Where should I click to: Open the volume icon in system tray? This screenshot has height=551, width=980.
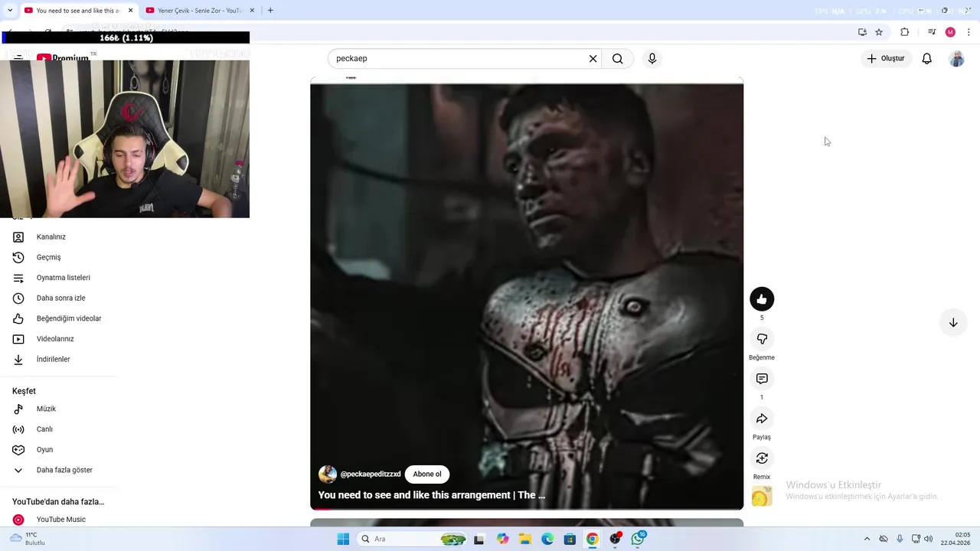pos(929,539)
